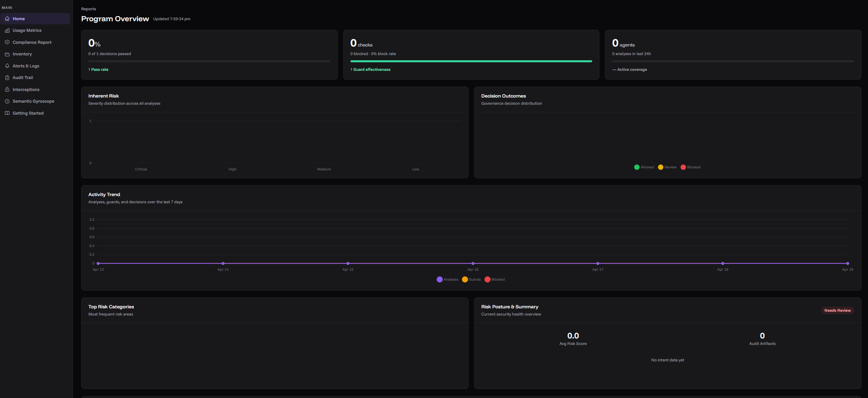The image size is (868, 398).
Task: Click the Compliance Report shield icon
Action: coord(7,42)
